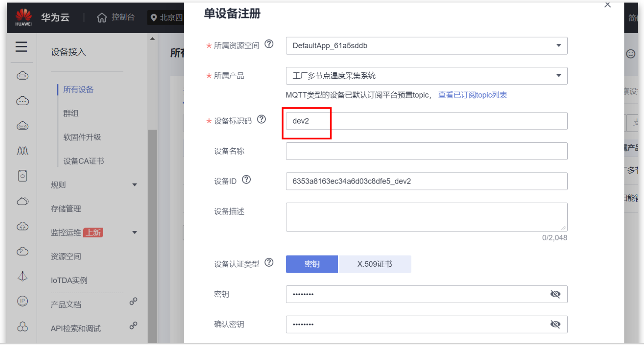Image resolution: width=644 pixels, height=345 pixels.
Task: Open the sidebar circular IP icon
Action: point(22,301)
